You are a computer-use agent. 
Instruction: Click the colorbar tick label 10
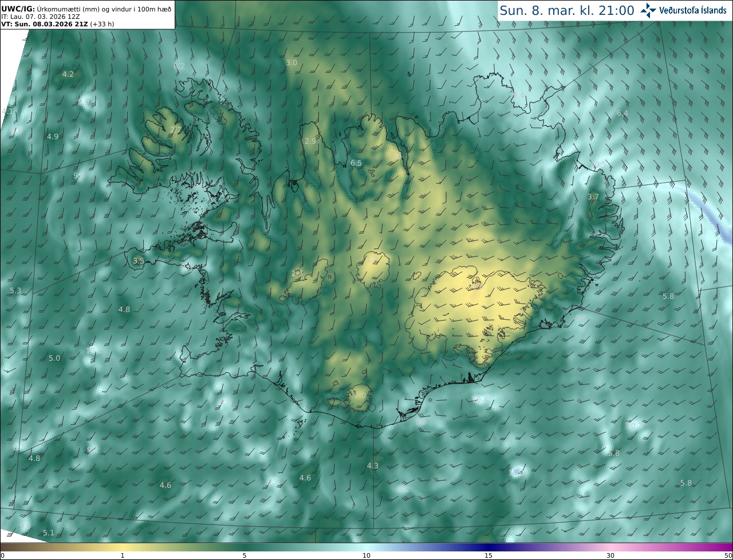click(366, 555)
